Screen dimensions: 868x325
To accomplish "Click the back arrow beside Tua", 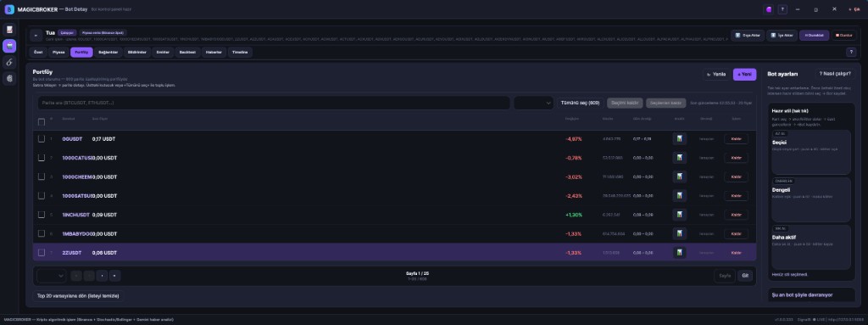I will pos(36,36).
